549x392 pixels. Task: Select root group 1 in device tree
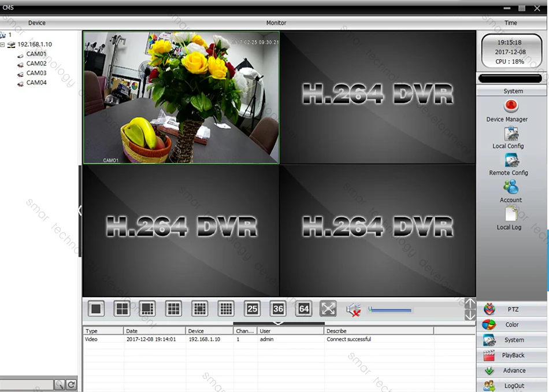click(x=10, y=35)
